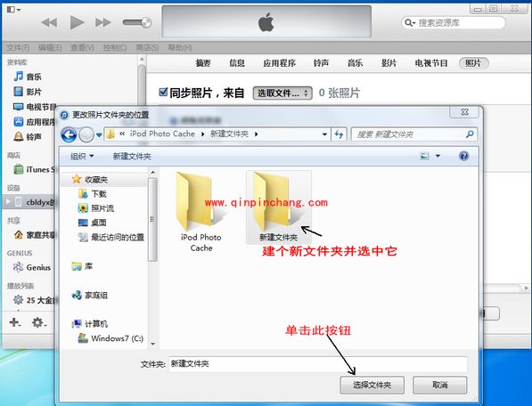Image resolution: width=532 pixels, height=406 pixels.
Task: Select 下载 in the navigation pane
Action: pos(93,194)
